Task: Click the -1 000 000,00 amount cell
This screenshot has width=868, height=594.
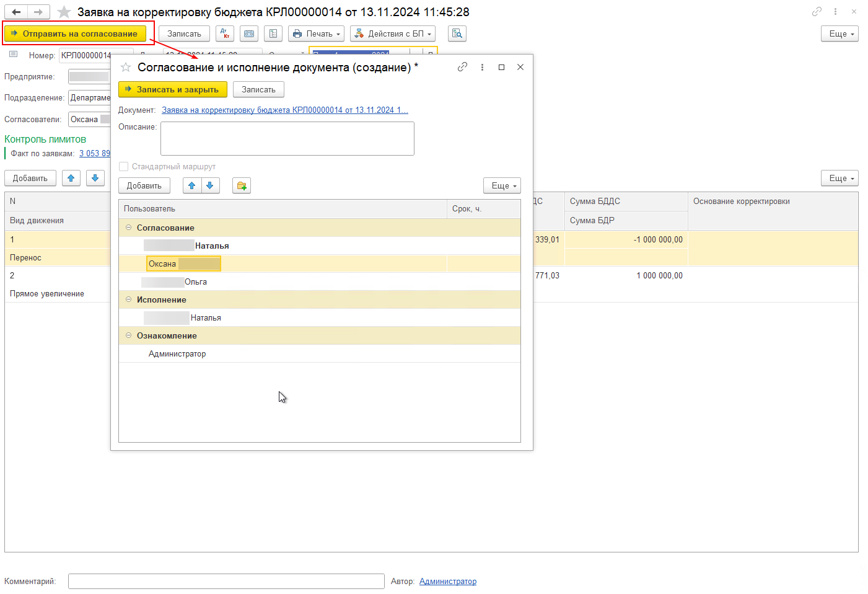Action: [626, 239]
